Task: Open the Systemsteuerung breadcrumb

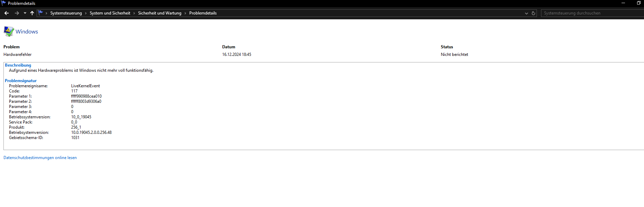Action: coord(66,13)
